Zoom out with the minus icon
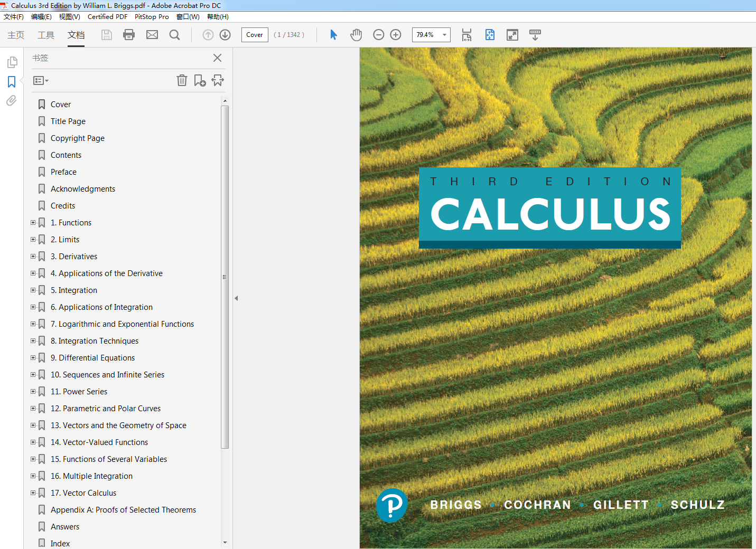The width and height of the screenshot is (756, 549). point(378,35)
